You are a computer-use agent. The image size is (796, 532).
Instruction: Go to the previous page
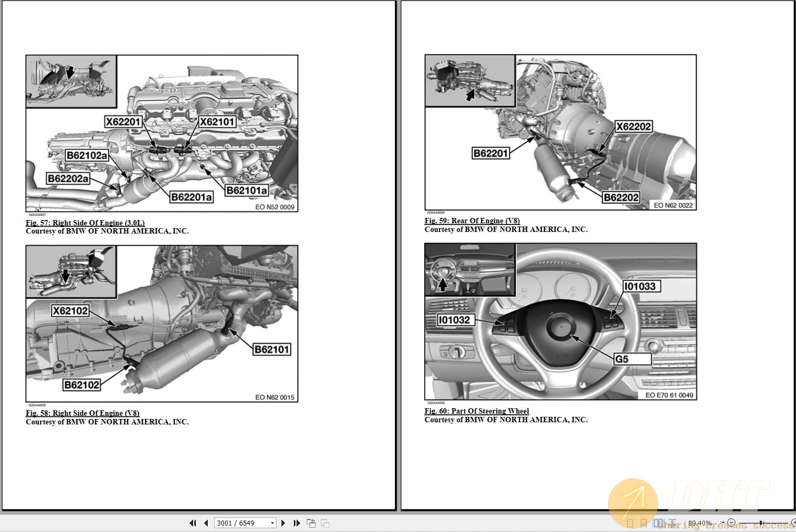click(x=206, y=523)
